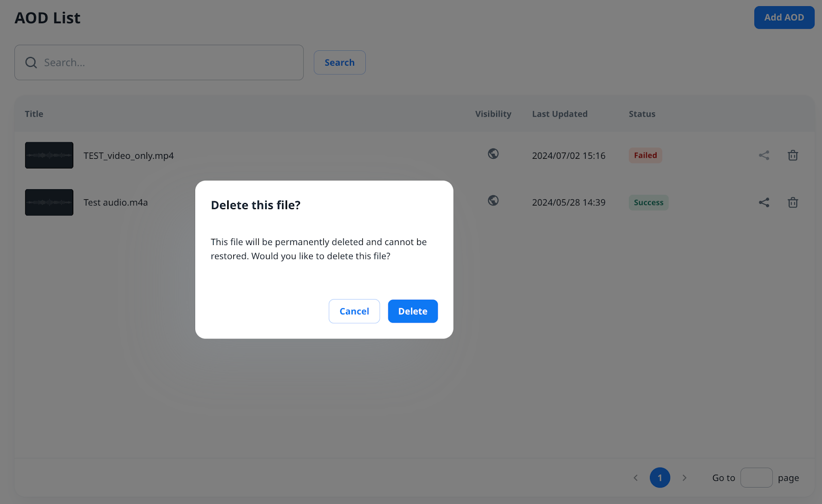822x504 pixels.
Task: Click globe visibility icon for TEST_video_only.mp4
Action: click(x=493, y=154)
